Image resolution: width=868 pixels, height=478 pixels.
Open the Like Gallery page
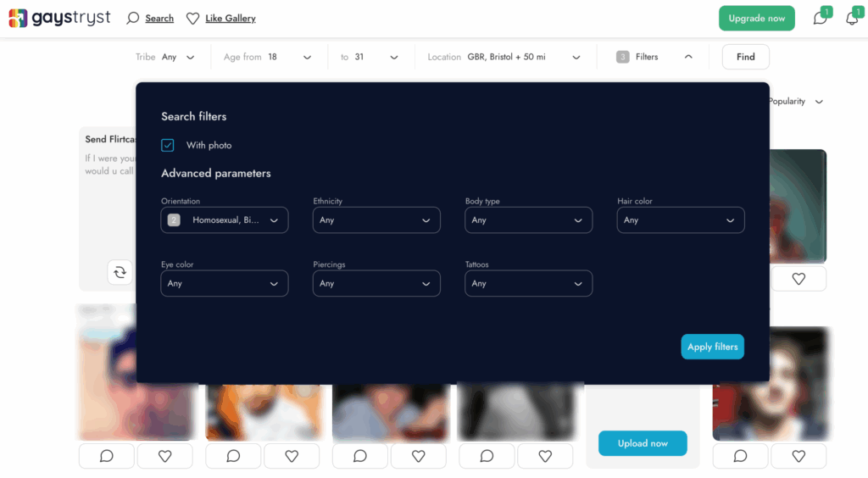[x=230, y=19]
